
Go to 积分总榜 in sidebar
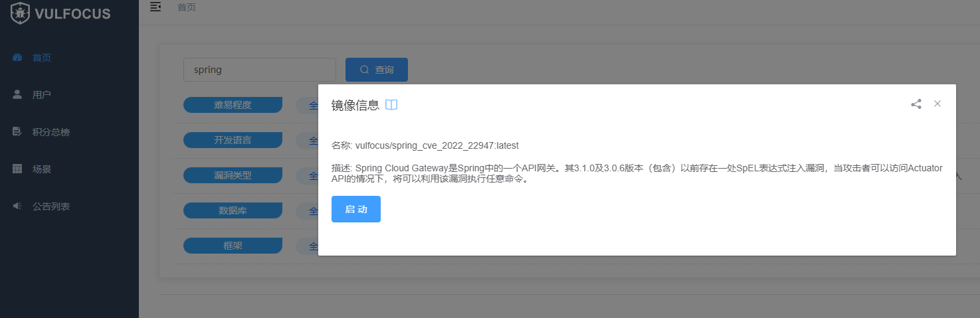click(69, 132)
